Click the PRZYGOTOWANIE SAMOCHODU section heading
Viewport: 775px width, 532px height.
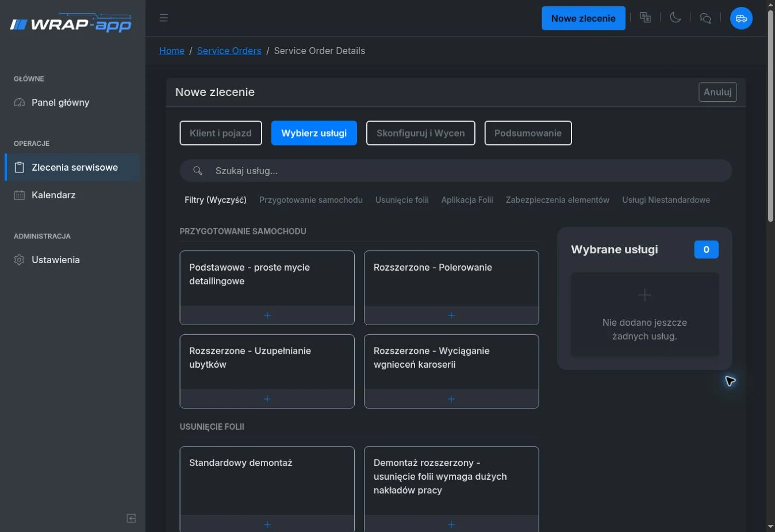[x=243, y=232]
